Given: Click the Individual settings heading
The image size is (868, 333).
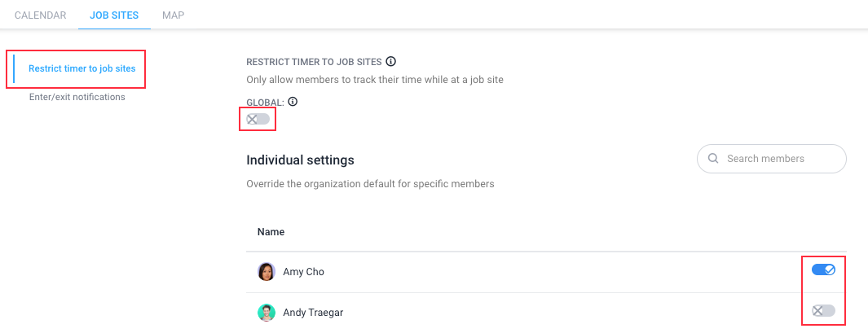Looking at the screenshot, I should tap(300, 160).
